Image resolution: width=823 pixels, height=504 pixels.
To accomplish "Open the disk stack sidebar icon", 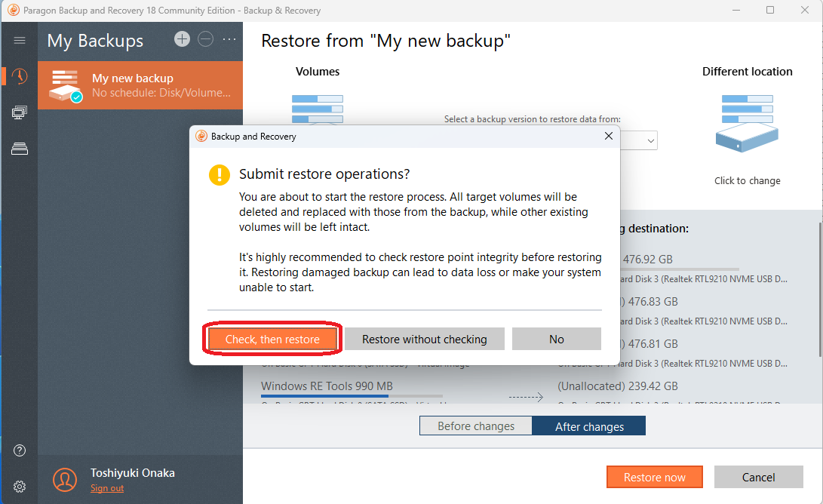I will [20, 149].
